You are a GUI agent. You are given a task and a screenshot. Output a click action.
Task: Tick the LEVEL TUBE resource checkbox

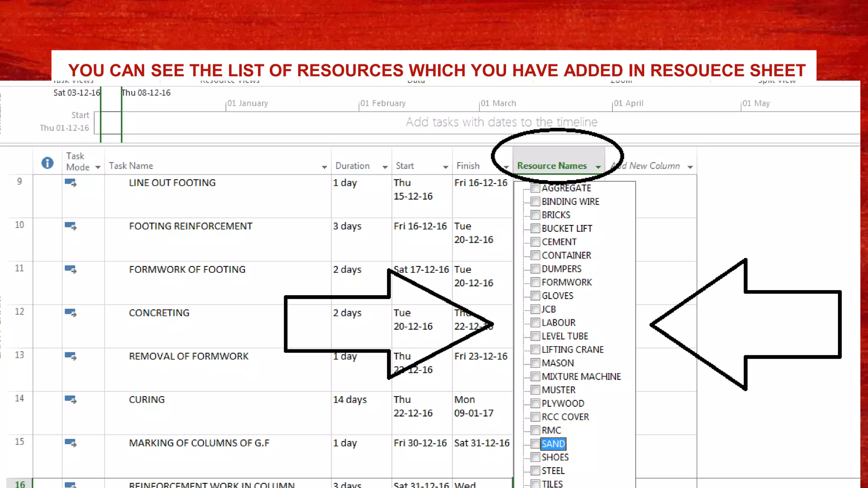point(535,336)
